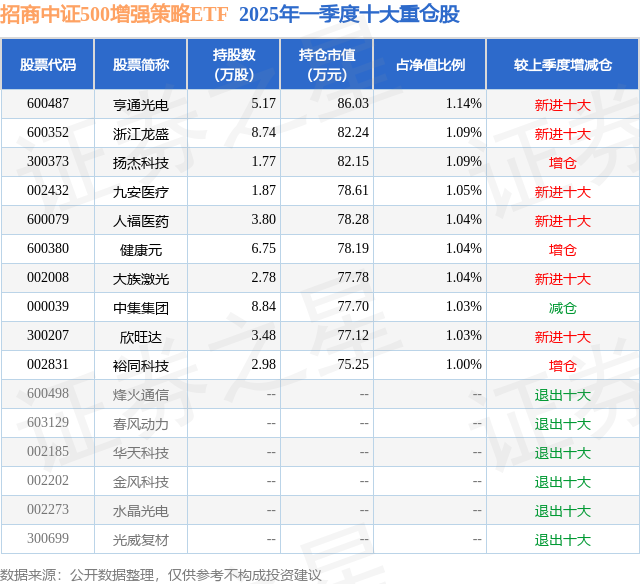Click the 增仓 label in 健康元 row

click(562, 249)
